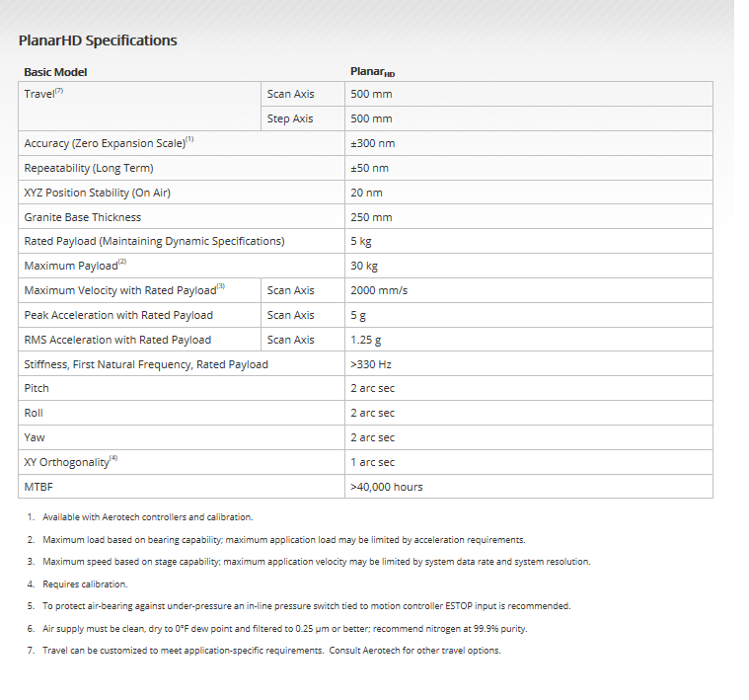The image size is (749, 700).
Task: Select the Granite Base Thickness label
Action: tap(83, 217)
